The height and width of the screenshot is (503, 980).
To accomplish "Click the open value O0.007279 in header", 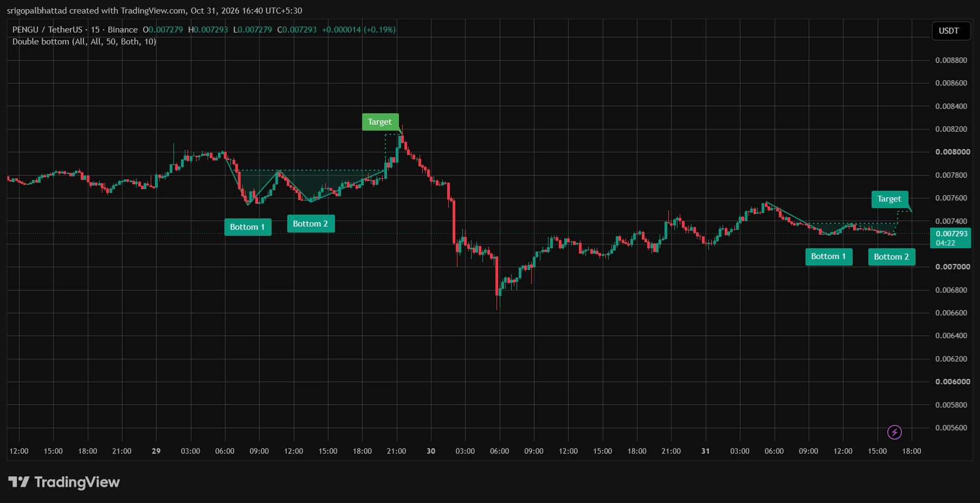I will click(x=163, y=30).
